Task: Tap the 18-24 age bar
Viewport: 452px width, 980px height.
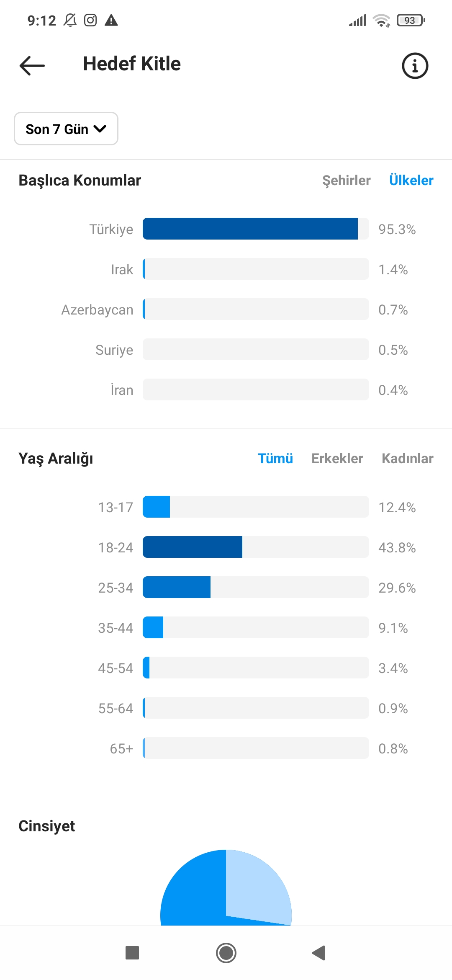Action: tap(256, 547)
